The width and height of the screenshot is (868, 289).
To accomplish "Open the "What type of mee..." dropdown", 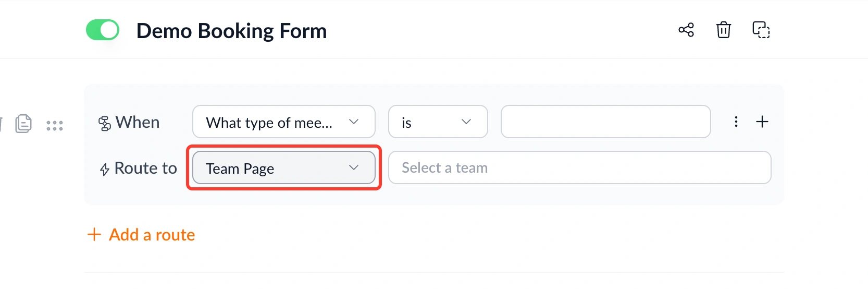I will coord(284,122).
